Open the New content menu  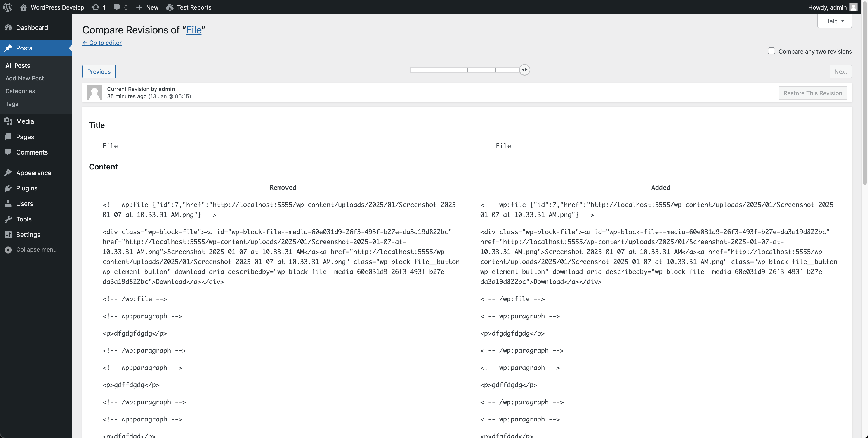tap(147, 7)
